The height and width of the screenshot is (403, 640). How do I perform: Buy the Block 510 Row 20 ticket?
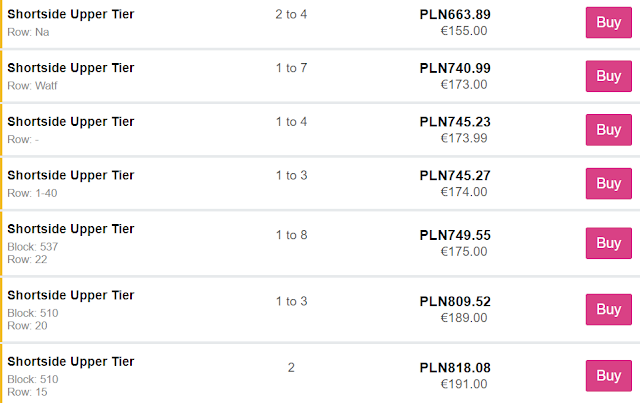click(x=609, y=309)
